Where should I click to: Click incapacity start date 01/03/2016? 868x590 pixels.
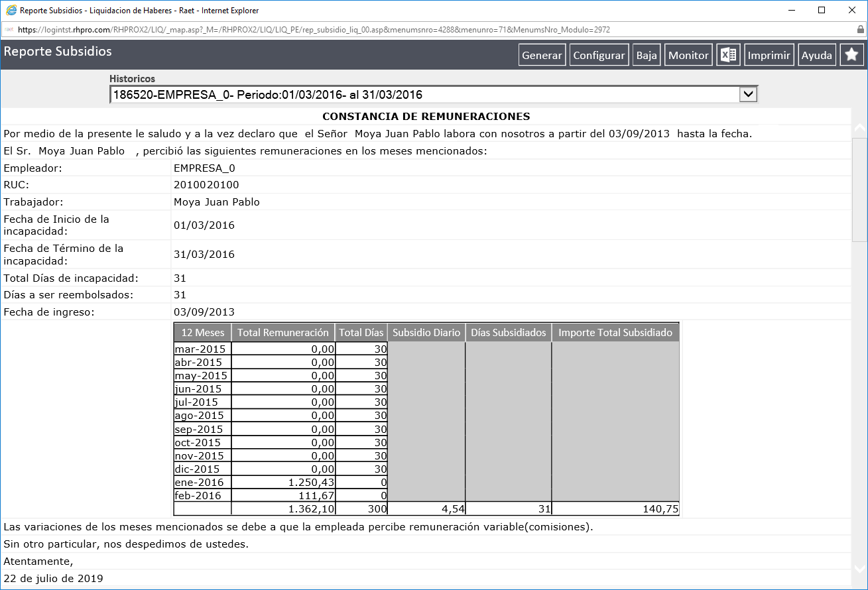pos(204,225)
